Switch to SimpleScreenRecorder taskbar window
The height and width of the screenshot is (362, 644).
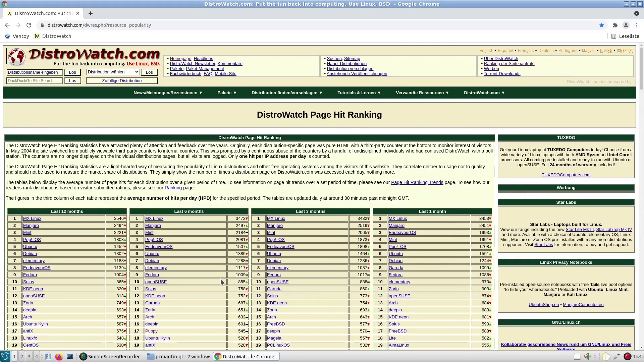[110, 357]
